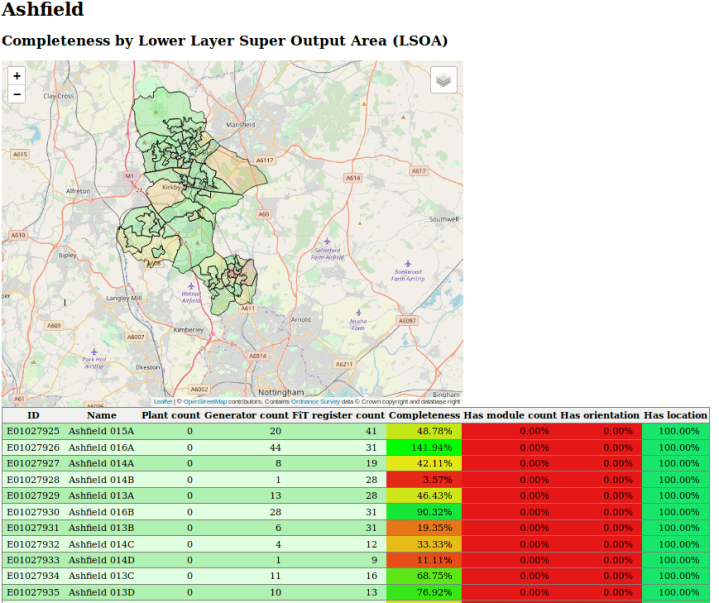Select ID cell E01027931
719x603 pixels.
[x=33, y=528]
